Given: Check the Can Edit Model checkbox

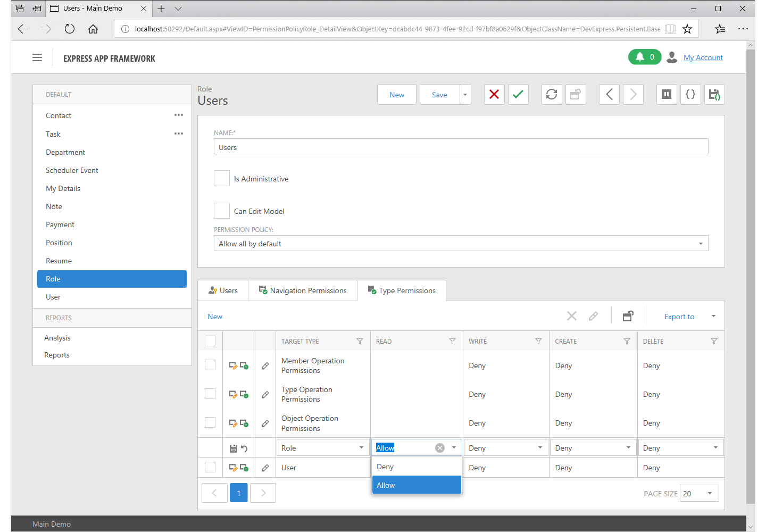Looking at the screenshot, I should [x=222, y=211].
